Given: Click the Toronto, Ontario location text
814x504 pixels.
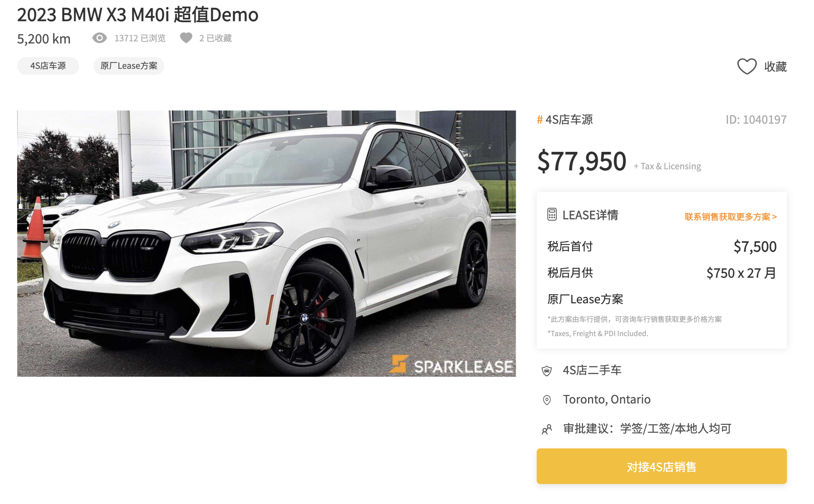Looking at the screenshot, I should click(x=607, y=400).
